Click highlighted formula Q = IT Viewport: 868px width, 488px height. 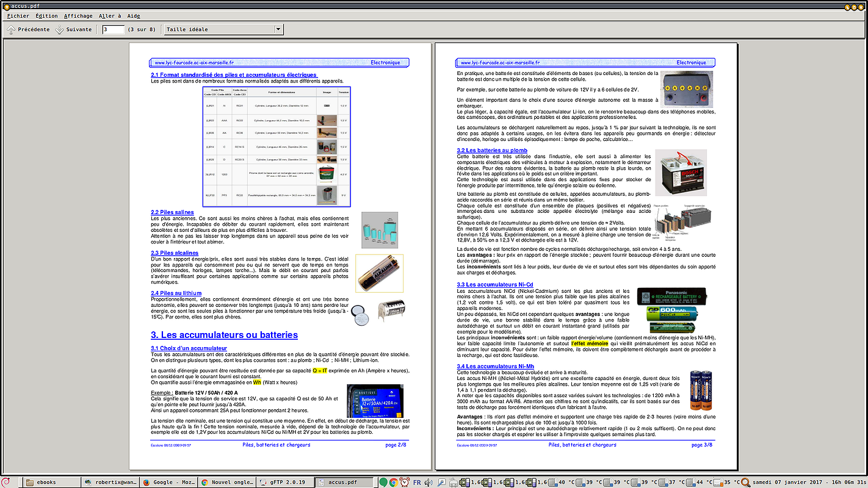pos(320,371)
